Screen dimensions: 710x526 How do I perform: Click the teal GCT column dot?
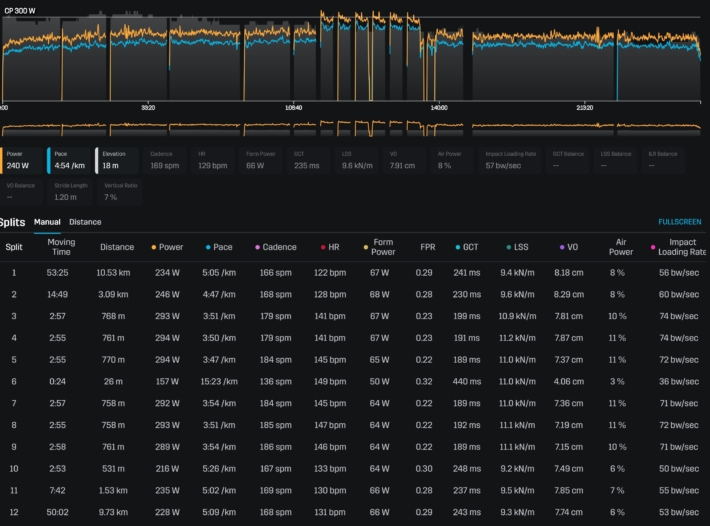[457, 247]
